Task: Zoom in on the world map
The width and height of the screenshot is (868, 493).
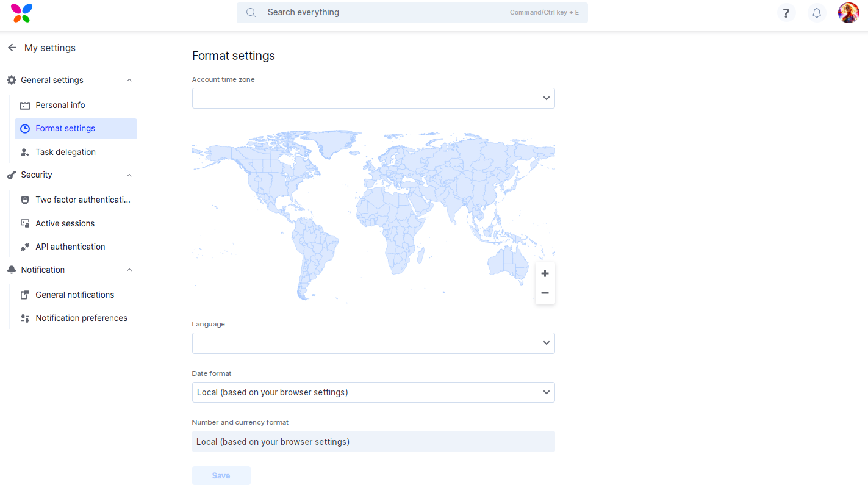Action: tap(545, 273)
